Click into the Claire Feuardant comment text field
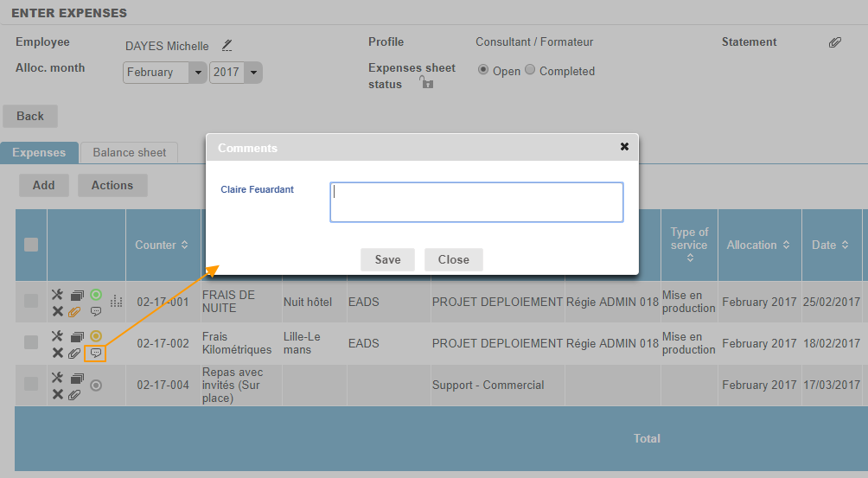This screenshot has height=478, width=868. (x=476, y=202)
